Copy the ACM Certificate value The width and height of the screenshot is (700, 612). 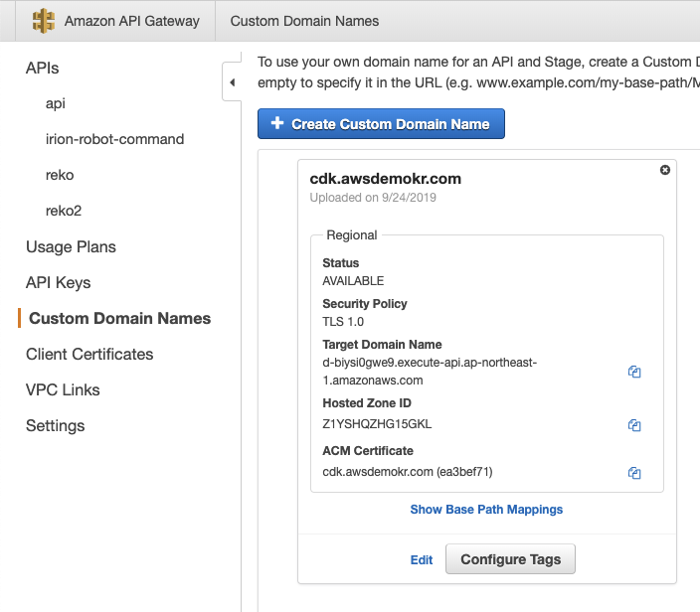point(634,472)
